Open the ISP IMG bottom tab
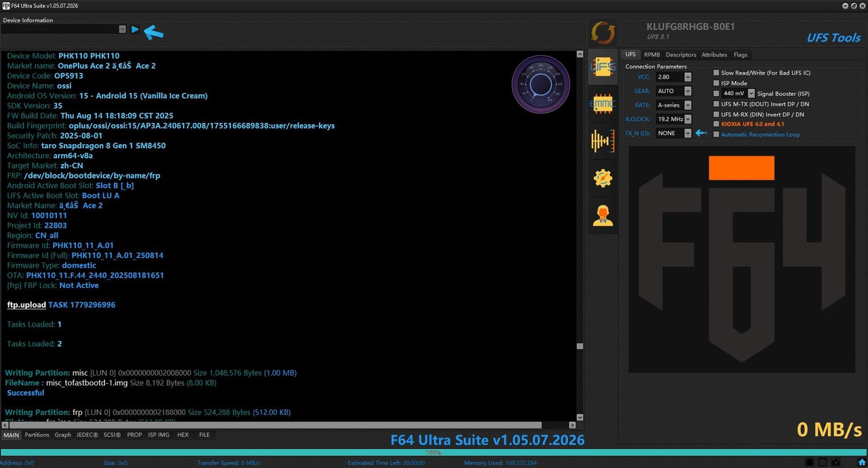The height and width of the screenshot is (468, 868). coord(159,435)
